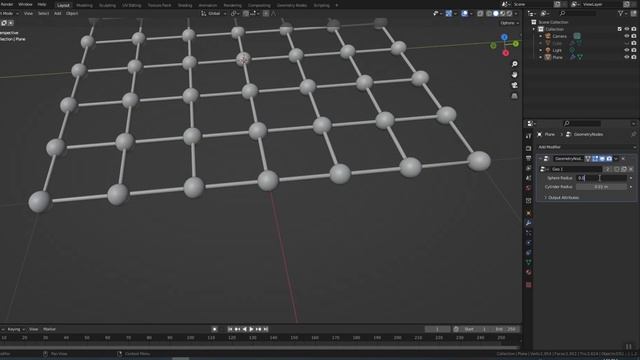Toggle the Collection exclude checkbox
640x360 pixels.
click(620, 29)
